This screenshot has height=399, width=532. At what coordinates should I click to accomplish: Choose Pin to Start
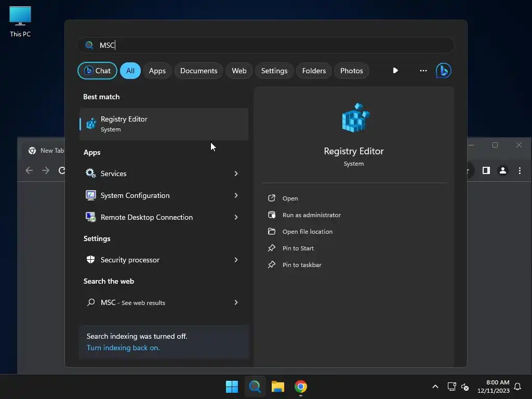tap(298, 248)
